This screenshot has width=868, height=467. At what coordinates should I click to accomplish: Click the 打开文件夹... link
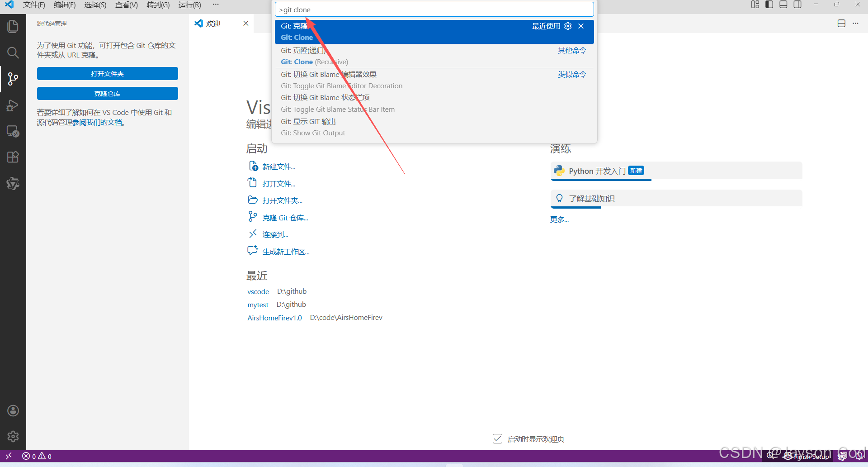click(283, 200)
